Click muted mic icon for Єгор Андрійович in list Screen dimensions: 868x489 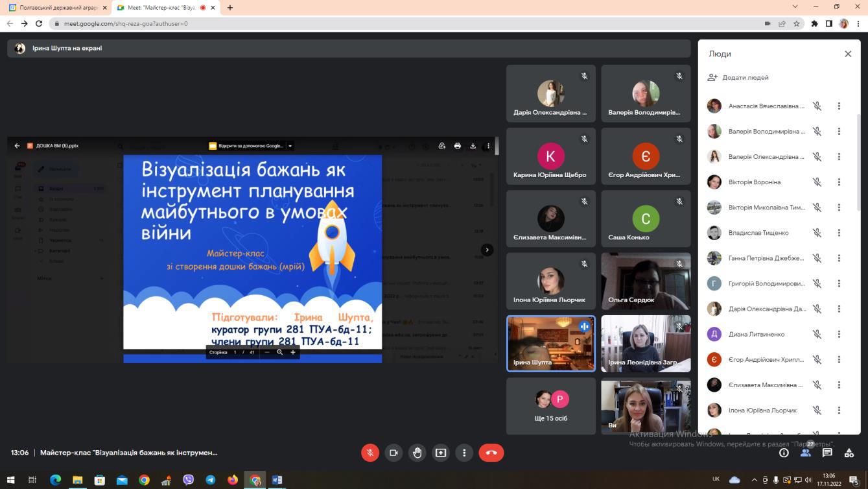(817, 359)
